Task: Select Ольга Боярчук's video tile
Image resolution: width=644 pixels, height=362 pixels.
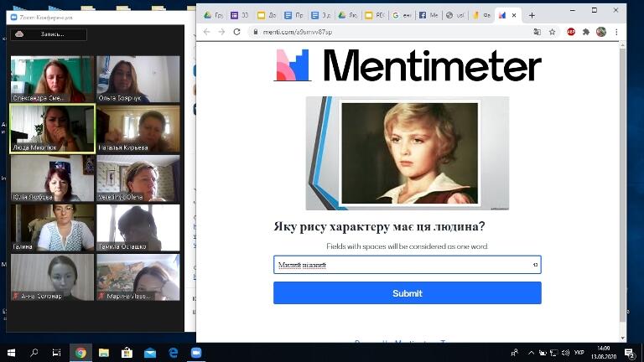Action: click(x=138, y=79)
